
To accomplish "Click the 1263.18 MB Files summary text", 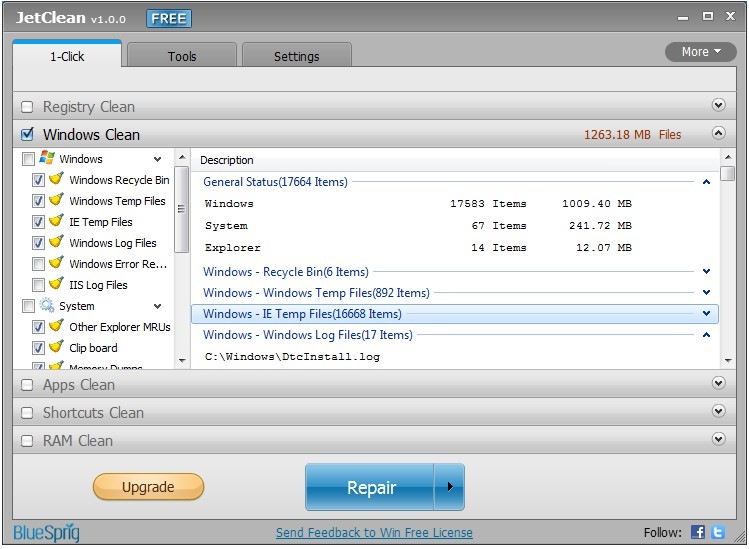I will coord(632,135).
